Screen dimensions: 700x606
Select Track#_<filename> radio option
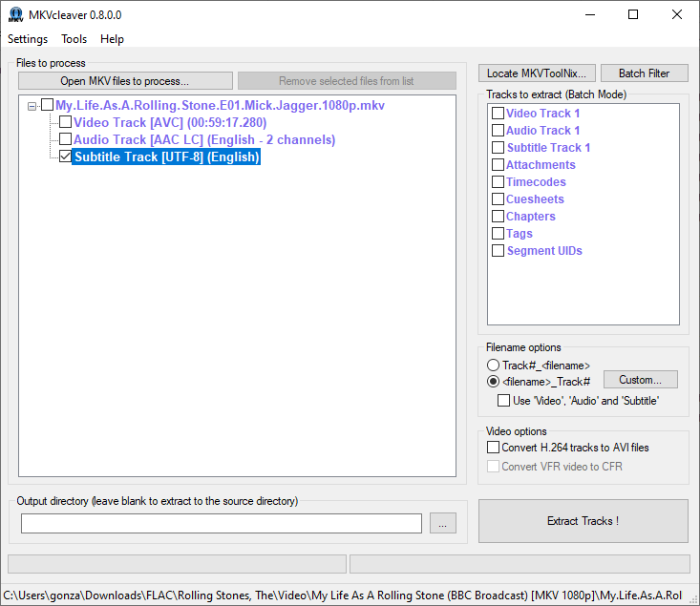(x=493, y=365)
